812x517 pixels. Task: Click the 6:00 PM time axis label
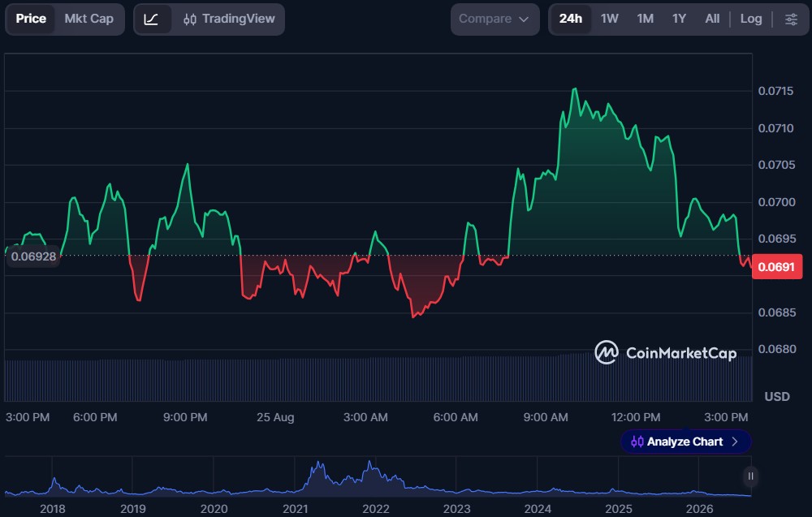tap(95, 417)
